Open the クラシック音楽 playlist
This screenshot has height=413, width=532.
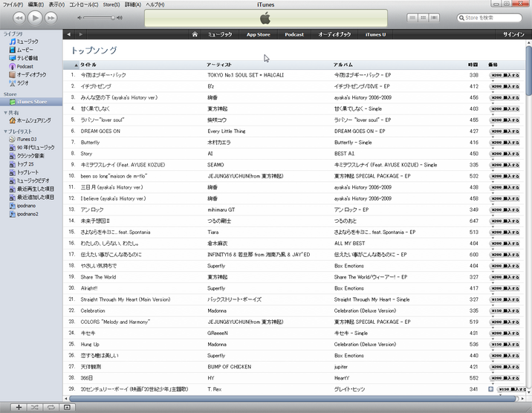(31, 156)
